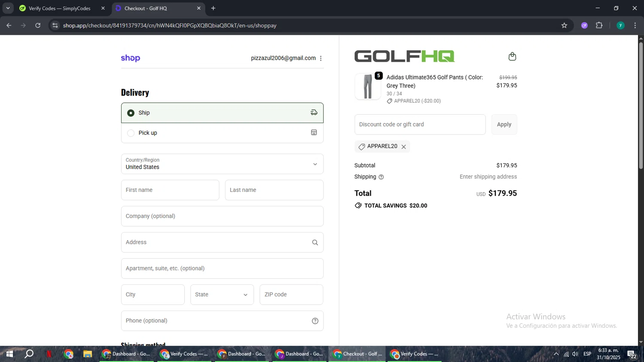
Task: Open account options menu next to email
Action: [x=321, y=58]
